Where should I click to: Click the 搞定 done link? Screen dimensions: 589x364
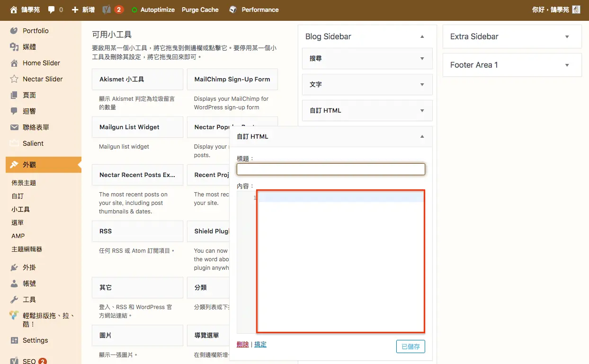(260, 344)
